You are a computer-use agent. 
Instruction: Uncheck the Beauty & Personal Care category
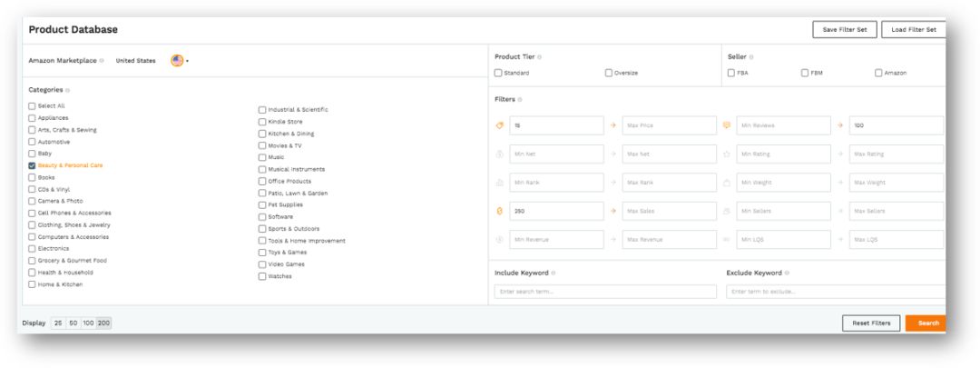coord(32,165)
